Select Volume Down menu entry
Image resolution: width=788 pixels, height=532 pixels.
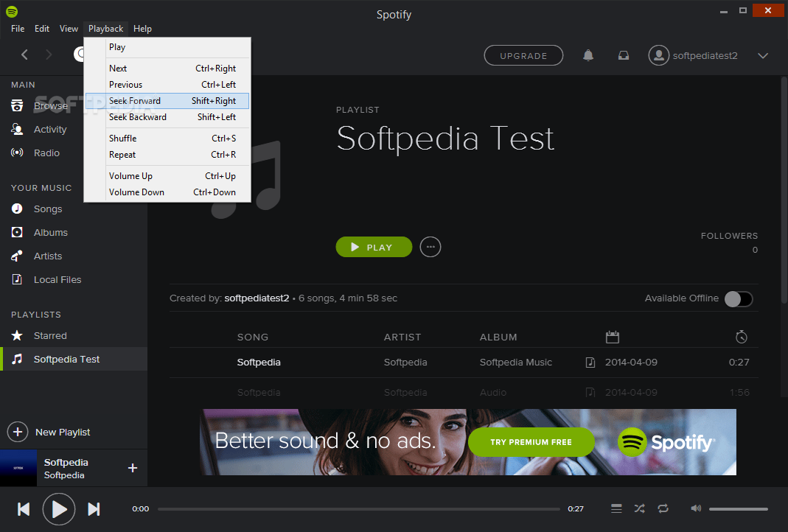point(167,192)
